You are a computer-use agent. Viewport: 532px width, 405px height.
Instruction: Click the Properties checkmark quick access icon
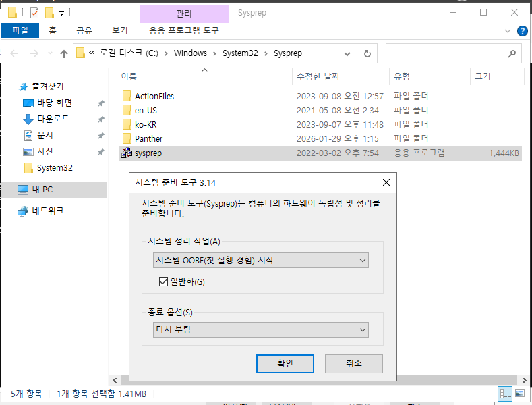[34, 13]
